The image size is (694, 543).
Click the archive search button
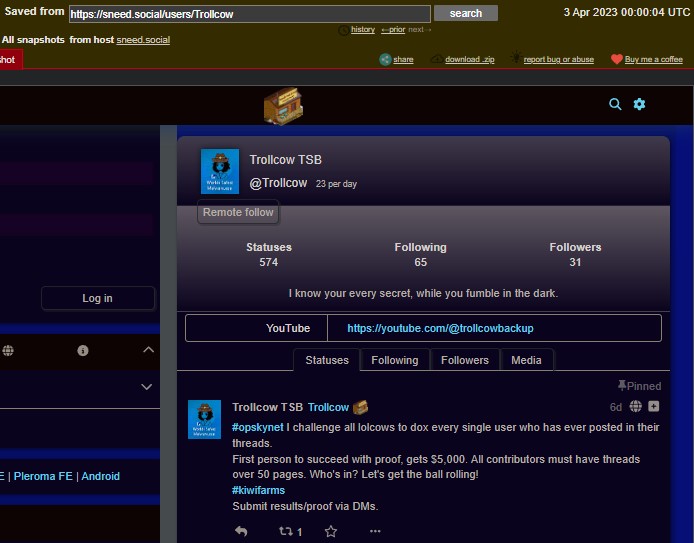[466, 13]
